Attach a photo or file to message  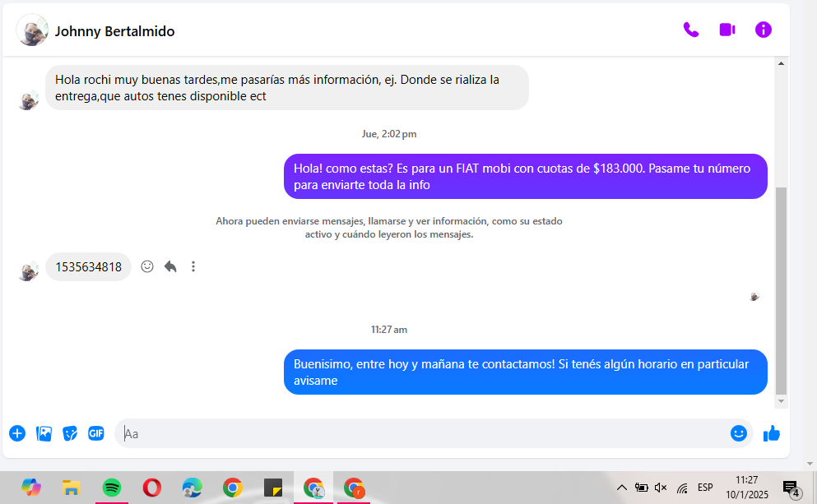tap(44, 433)
